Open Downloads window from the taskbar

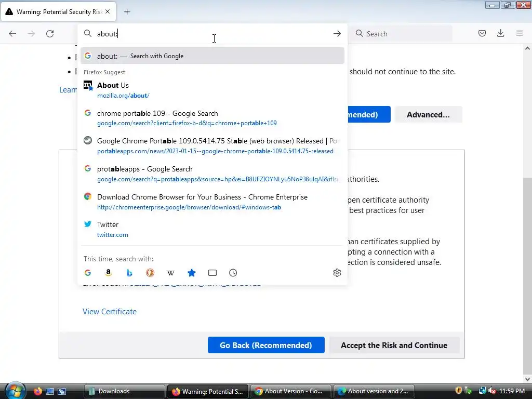[x=124, y=391]
